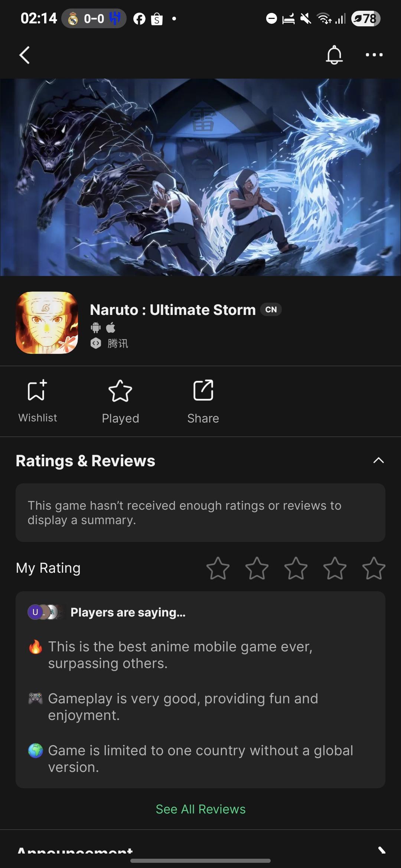Screen dimensions: 401x868
Task: Open the three-dot more options menu
Action: (374, 55)
